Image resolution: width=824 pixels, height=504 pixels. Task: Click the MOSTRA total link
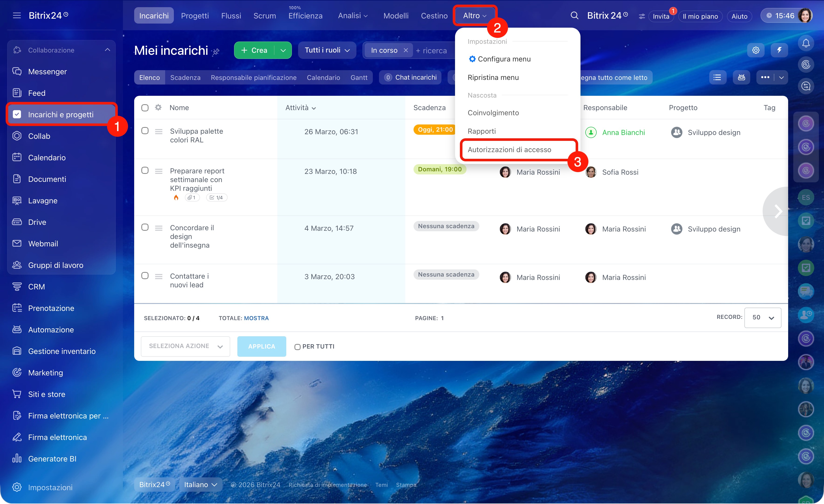256,318
